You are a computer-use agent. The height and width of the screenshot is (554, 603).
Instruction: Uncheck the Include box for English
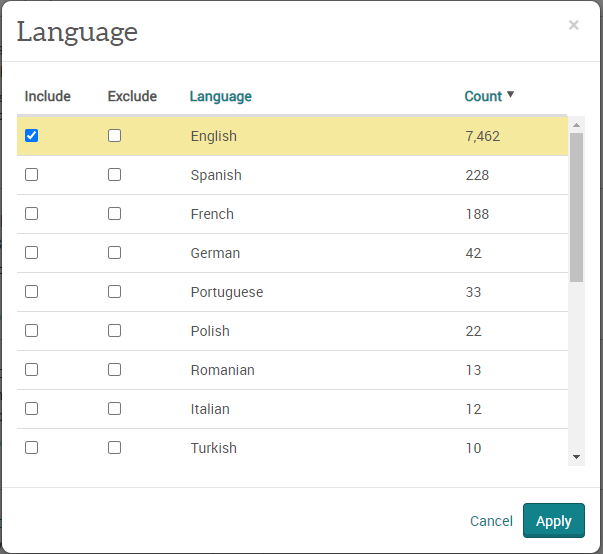coord(32,135)
